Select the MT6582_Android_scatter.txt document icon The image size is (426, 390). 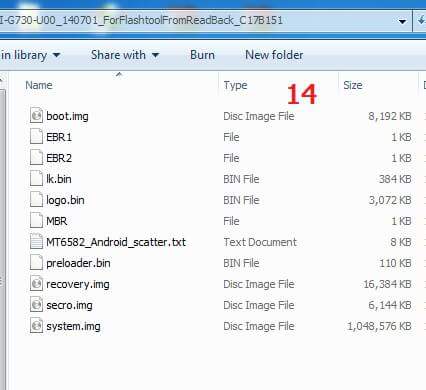pyautogui.click(x=36, y=242)
